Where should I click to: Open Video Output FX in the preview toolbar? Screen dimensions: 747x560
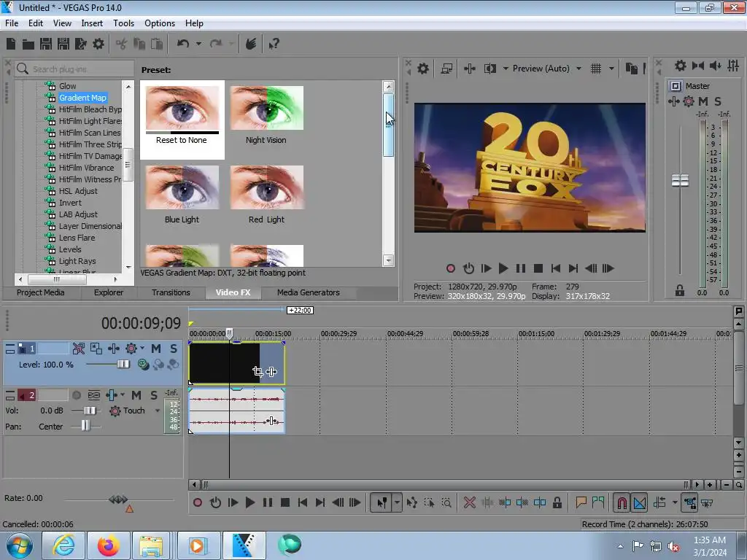point(469,69)
